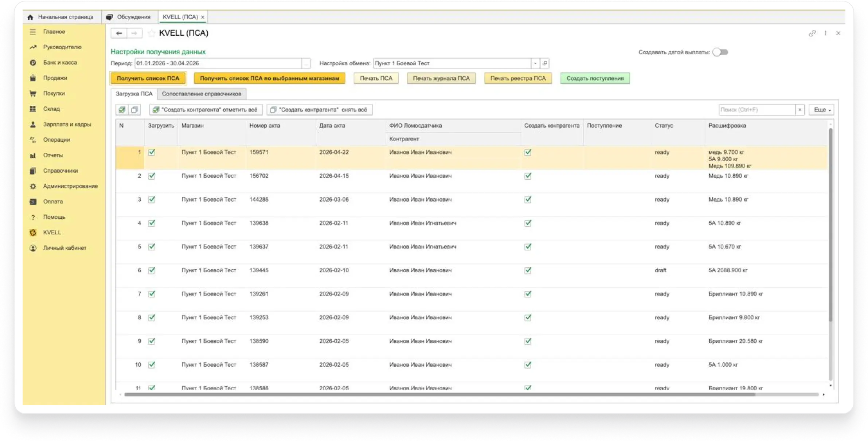Click Печать журнала ПСА button

441,78
